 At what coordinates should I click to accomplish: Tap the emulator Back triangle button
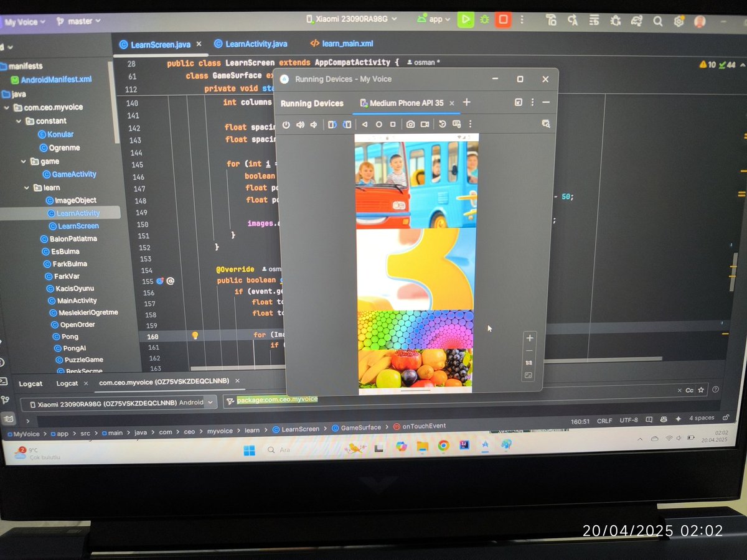365,124
